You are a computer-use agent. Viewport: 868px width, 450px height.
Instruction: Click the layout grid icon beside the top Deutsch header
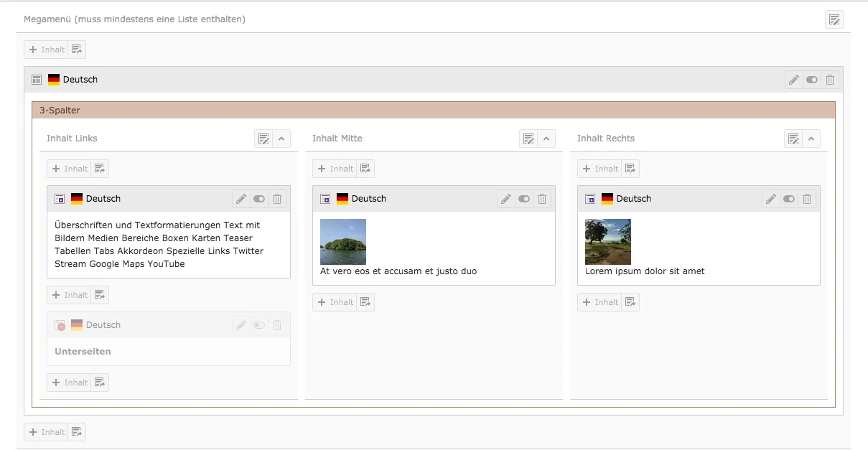[36, 80]
